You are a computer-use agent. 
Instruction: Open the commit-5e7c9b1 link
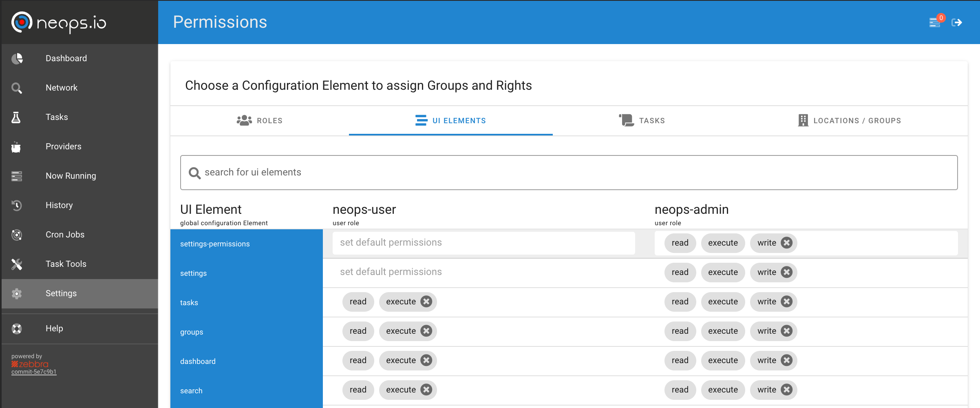[34, 372]
